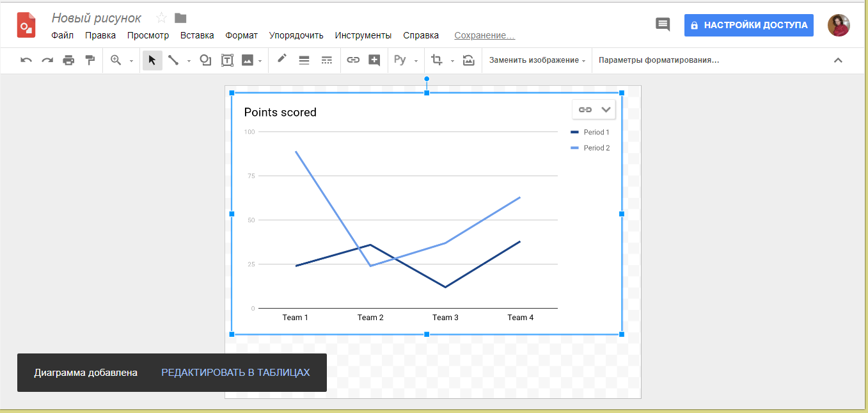The width and height of the screenshot is (868, 413).
Task: Click the Ру input tools icon
Action: pos(400,60)
